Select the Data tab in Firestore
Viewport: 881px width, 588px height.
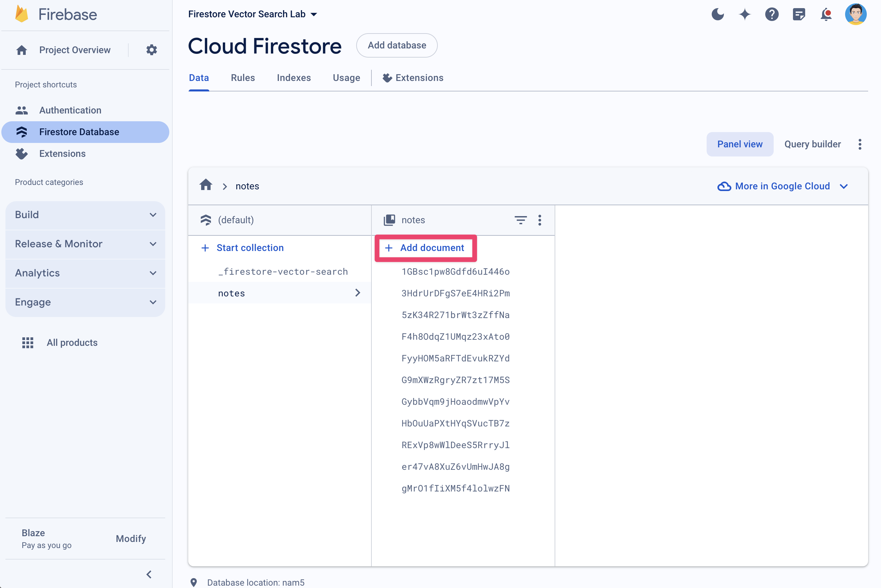pyautogui.click(x=199, y=78)
